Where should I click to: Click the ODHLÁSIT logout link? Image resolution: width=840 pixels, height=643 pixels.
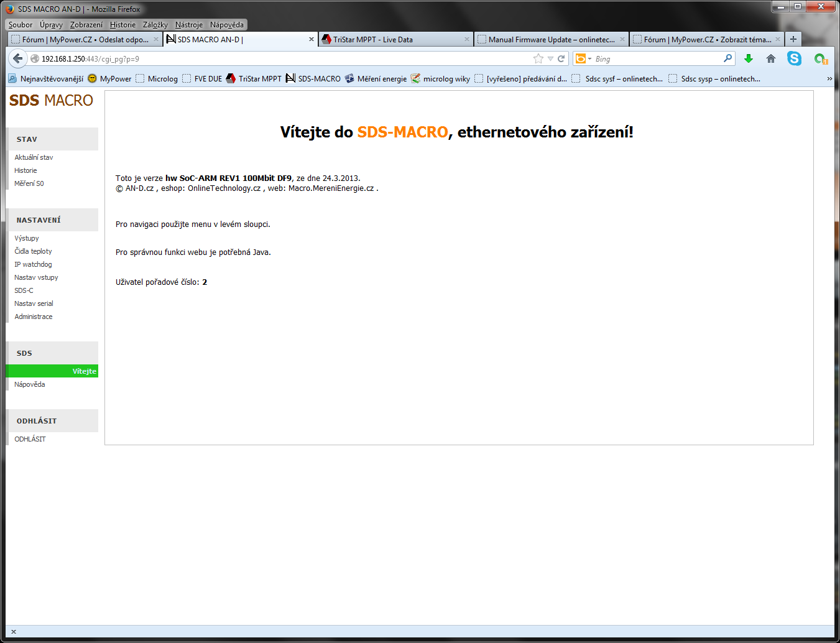[x=30, y=439]
